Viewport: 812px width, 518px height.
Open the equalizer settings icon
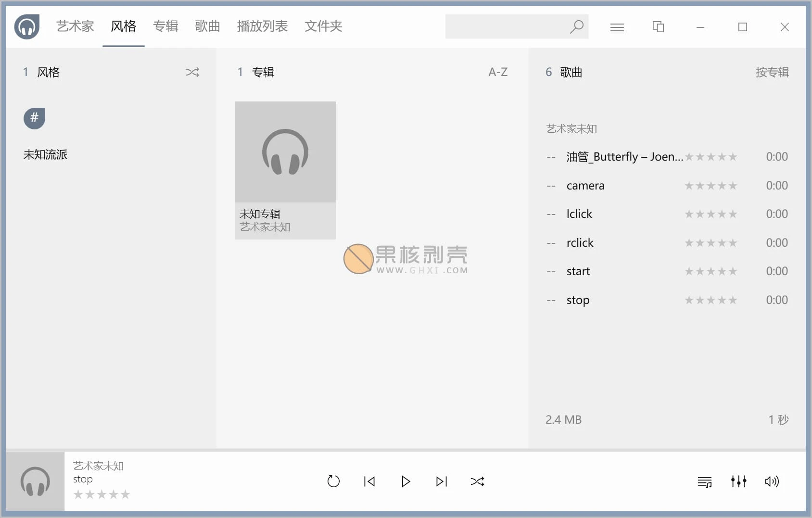coord(738,481)
